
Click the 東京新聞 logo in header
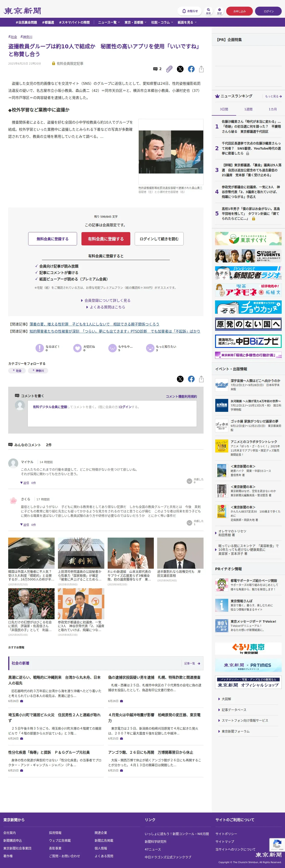[x=23, y=11]
